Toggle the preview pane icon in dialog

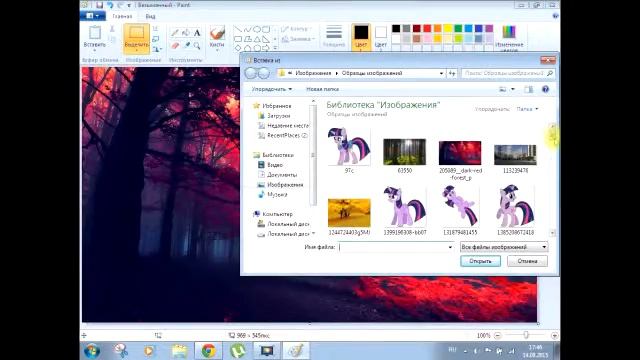pos(529,89)
